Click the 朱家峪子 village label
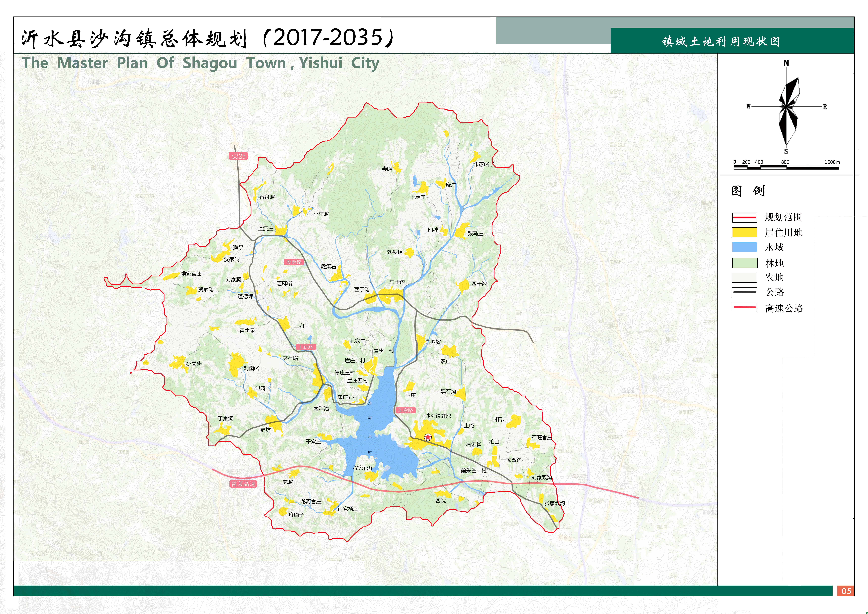Image resolution: width=868 pixels, height=614 pixels. [484, 164]
